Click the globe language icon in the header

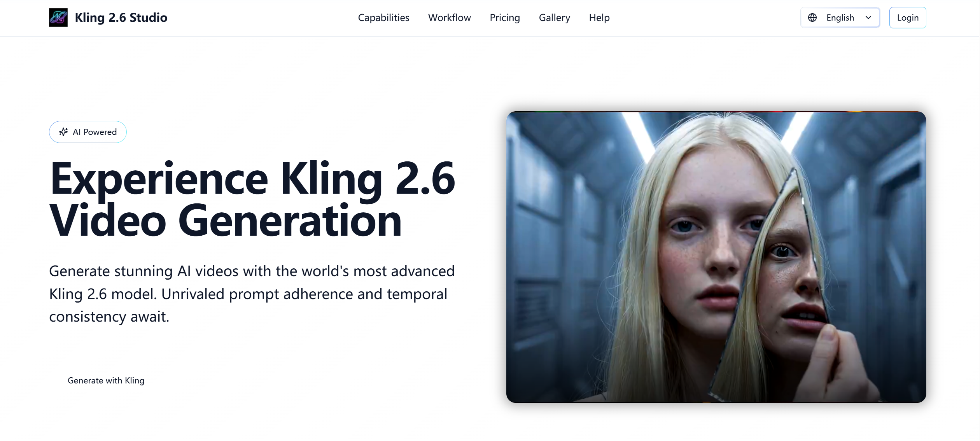click(x=813, y=17)
